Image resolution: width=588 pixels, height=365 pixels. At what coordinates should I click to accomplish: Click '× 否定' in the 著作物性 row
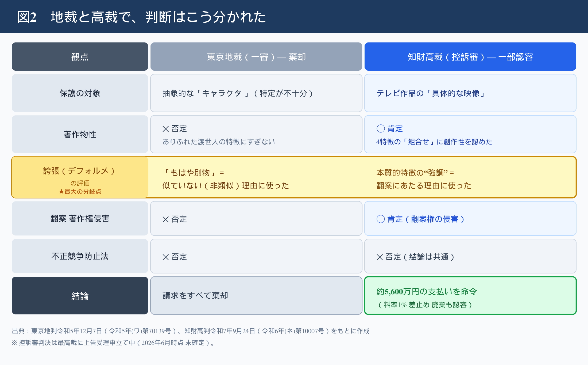pyautogui.click(x=175, y=129)
